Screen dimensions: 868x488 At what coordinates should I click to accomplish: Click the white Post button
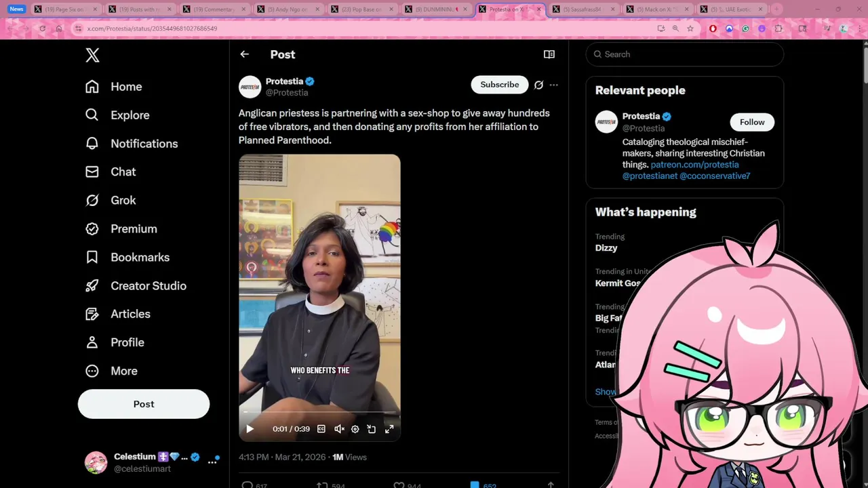tap(144, 404)
